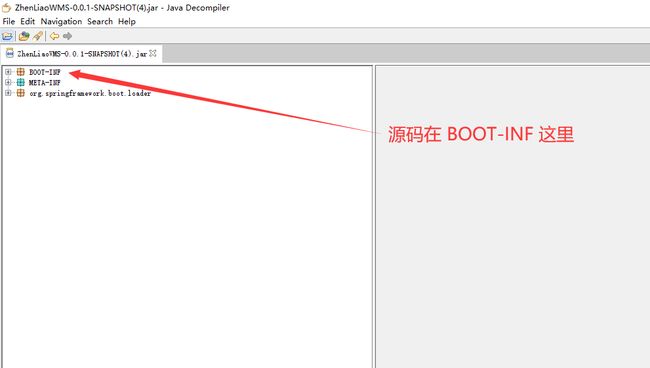Select the ZhenLiaoWMS-0.0.1-SNAPSHOT(4).jar tab
The image size is (650, 368).
(x=82, y=54)
